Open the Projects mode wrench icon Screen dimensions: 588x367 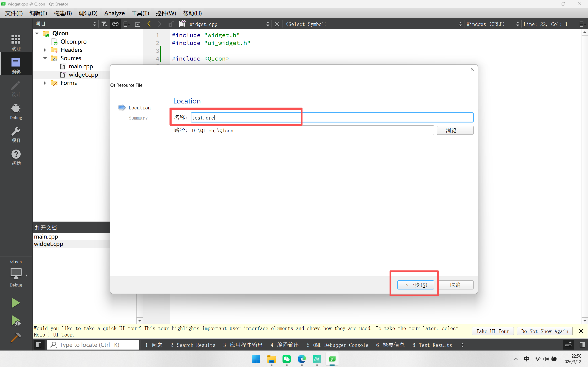click(16, 134)
